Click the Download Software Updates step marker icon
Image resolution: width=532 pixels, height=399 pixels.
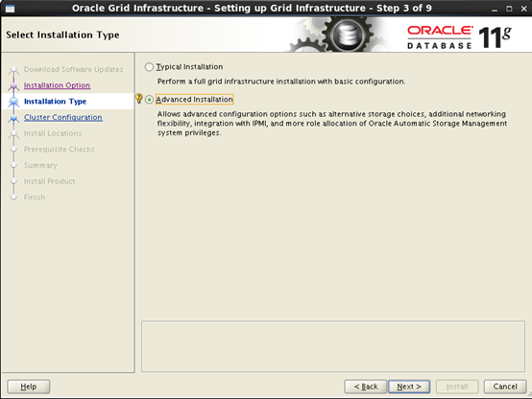tap(13, 70)
